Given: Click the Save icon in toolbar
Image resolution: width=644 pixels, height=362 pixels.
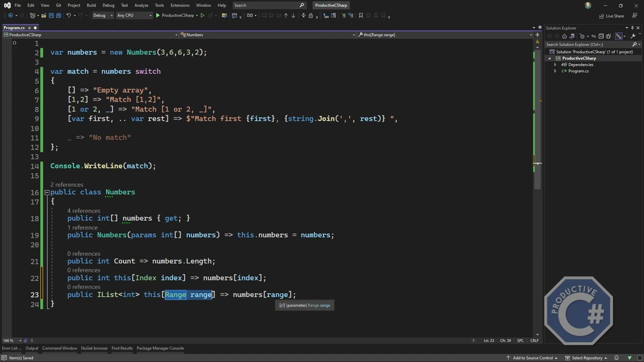Looking at the screenshot, I should (x=51, y=15).
